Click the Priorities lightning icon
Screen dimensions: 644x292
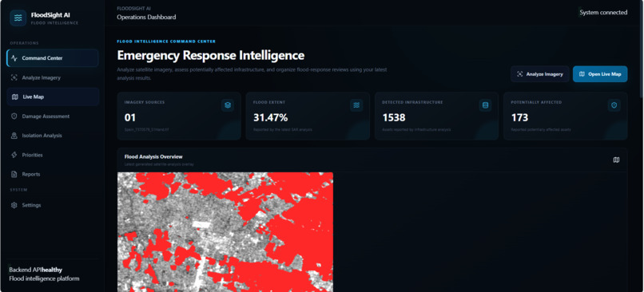(14, 155)
